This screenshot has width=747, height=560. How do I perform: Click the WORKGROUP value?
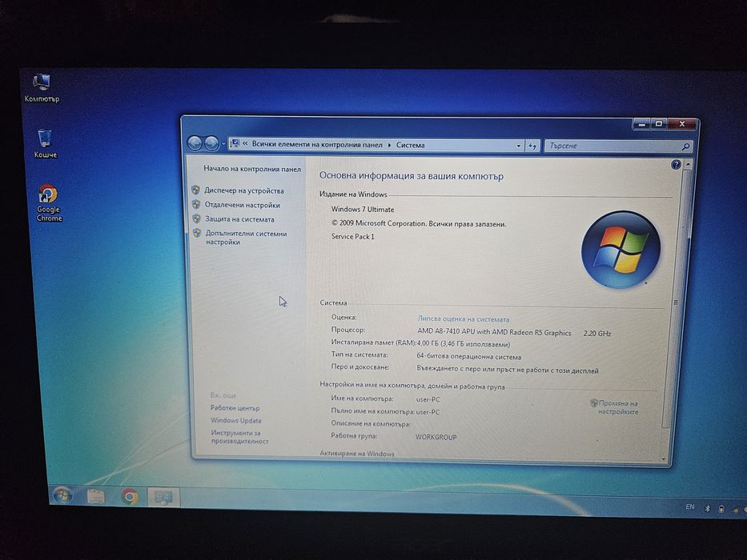[x=436, y=437]
